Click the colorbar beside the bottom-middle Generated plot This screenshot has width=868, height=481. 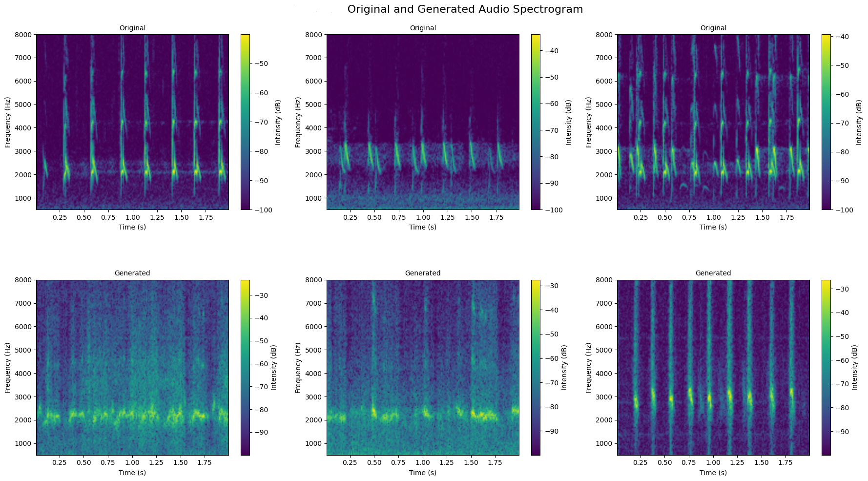click(x=536, y=367)
